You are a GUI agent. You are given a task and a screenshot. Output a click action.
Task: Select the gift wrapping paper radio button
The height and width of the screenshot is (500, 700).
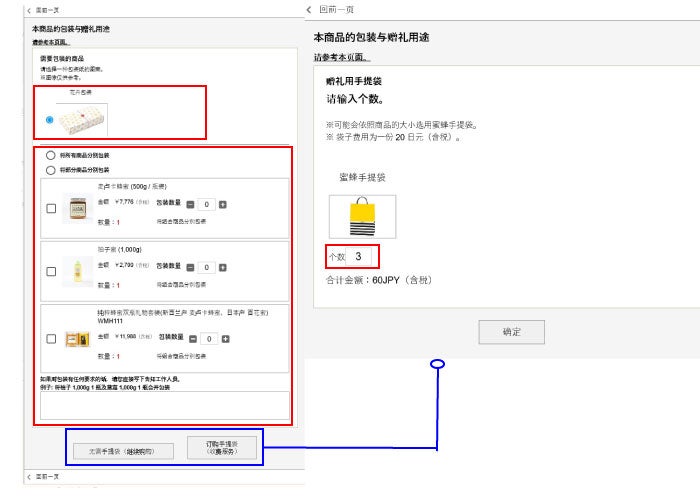pos(49,120)
